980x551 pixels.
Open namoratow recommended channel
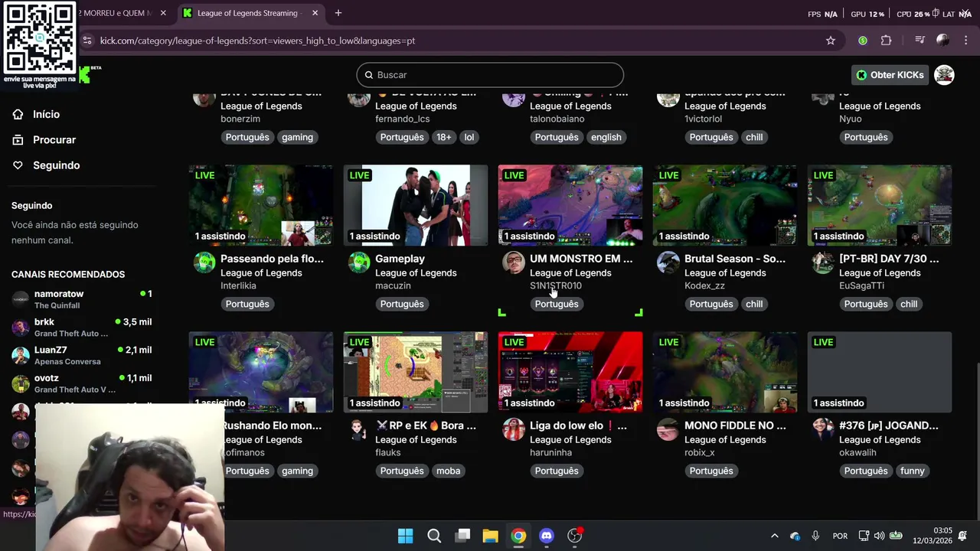pos(82,299)
